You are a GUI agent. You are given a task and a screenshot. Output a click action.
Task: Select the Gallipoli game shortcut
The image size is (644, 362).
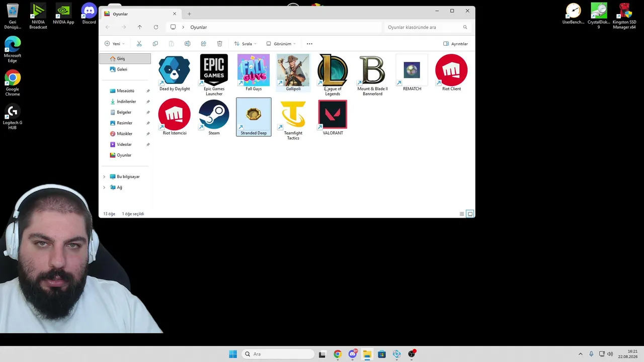(293, 73)
